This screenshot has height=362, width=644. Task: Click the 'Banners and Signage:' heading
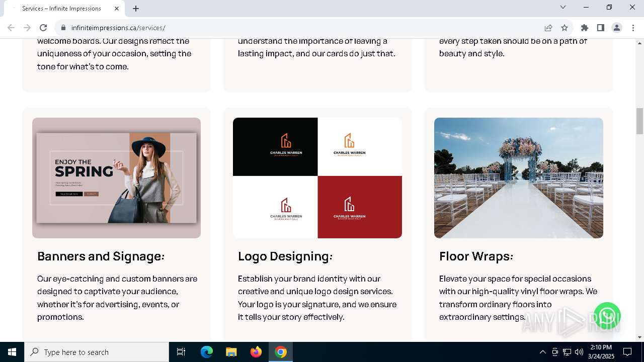(x=101, y=256)
